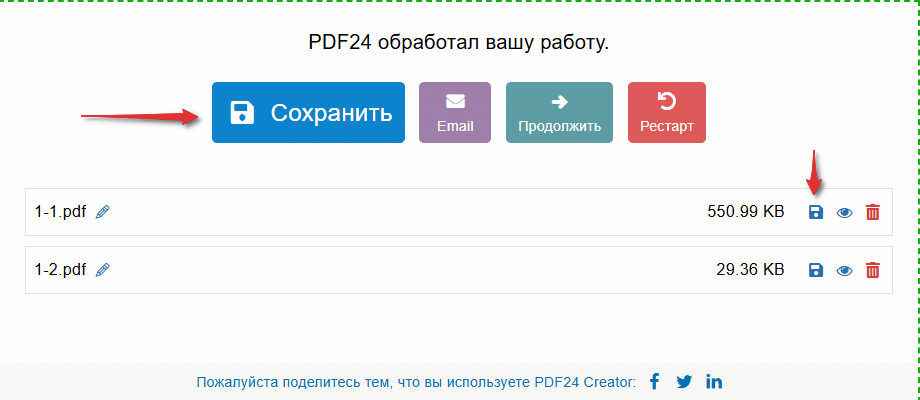Save 1-2.pdf using its floppy icon
This screenshot has height=400, width=920.
pos(816,270)
